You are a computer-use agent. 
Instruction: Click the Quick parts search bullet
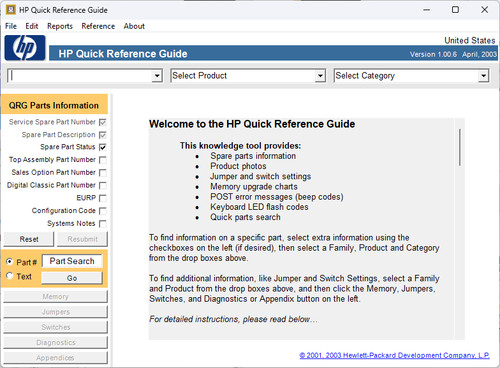coord(245,217)
